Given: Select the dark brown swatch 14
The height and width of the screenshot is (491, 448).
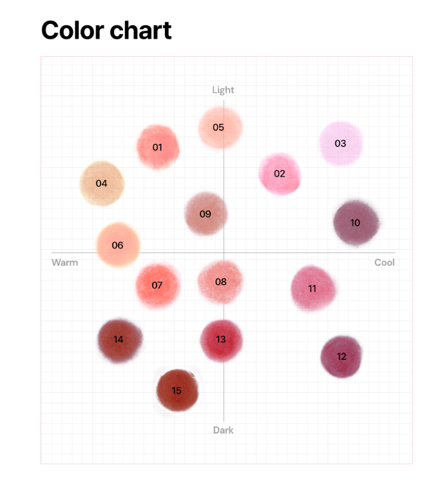Looking at the screenshot, I should click(x=119, y=339).
